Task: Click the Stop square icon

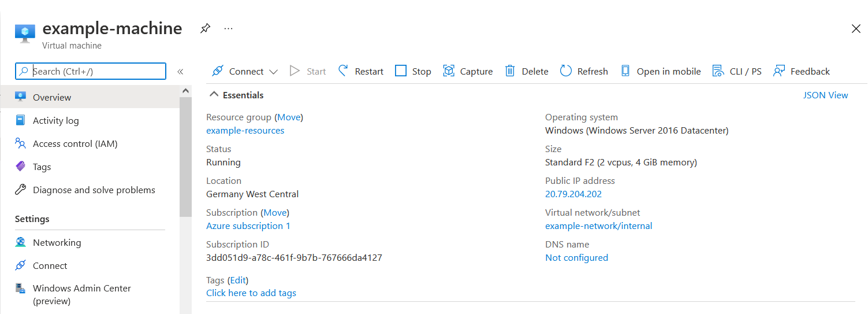Action: click(401, 71)
